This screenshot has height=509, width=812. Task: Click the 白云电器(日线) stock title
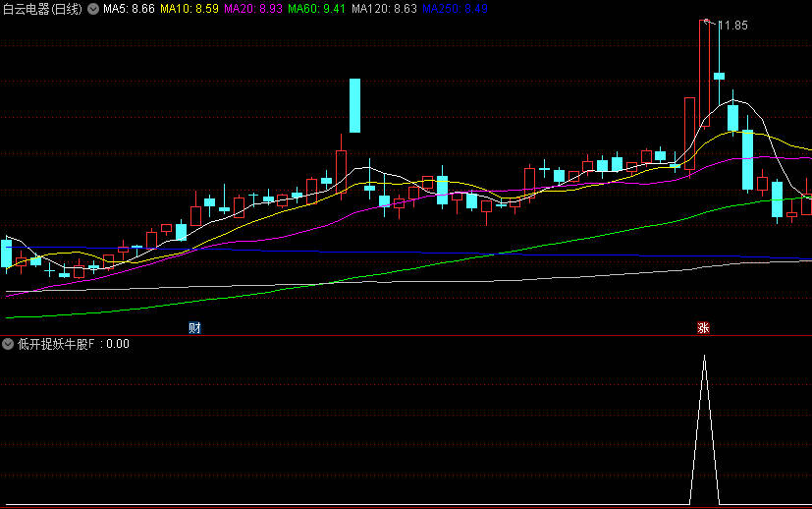pyautogui.click(x=42, y=9)
